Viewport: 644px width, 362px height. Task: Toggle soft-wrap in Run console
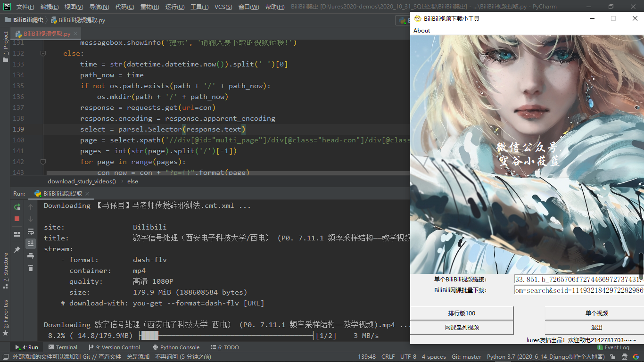coord(31,231)
